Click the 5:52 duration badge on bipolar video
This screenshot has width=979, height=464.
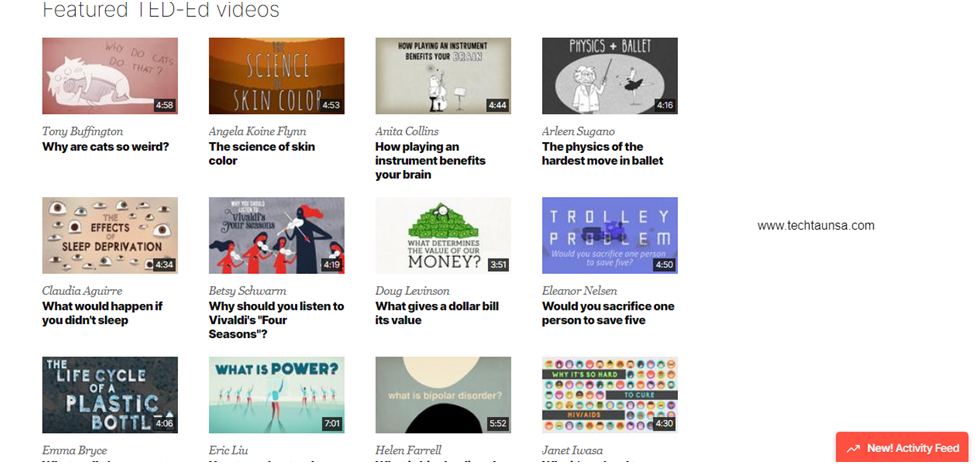coord(498,424)
